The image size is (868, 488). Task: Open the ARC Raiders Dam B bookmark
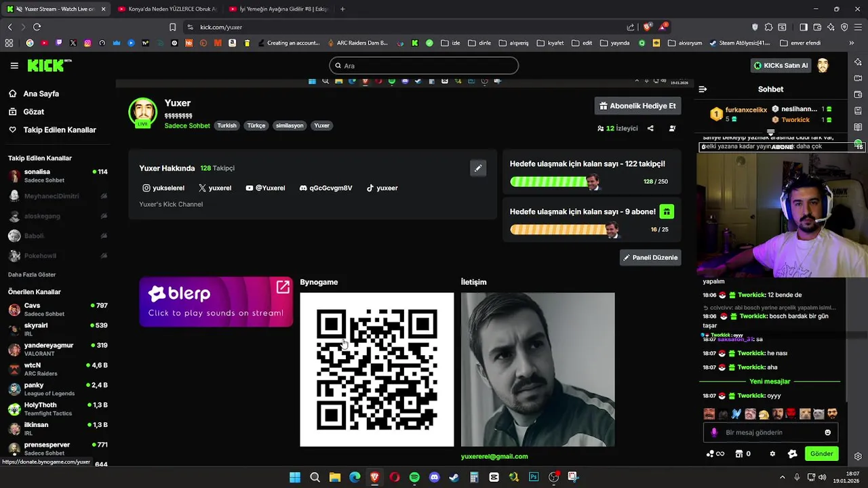(x=357, y=43)
